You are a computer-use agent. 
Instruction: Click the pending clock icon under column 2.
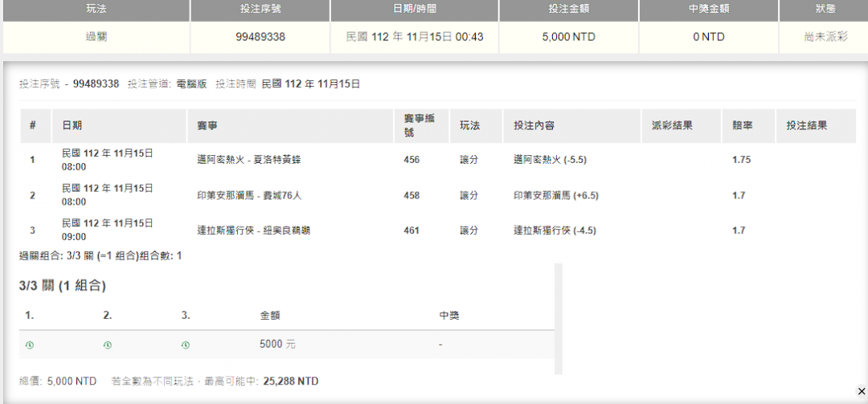pos(108,345)
